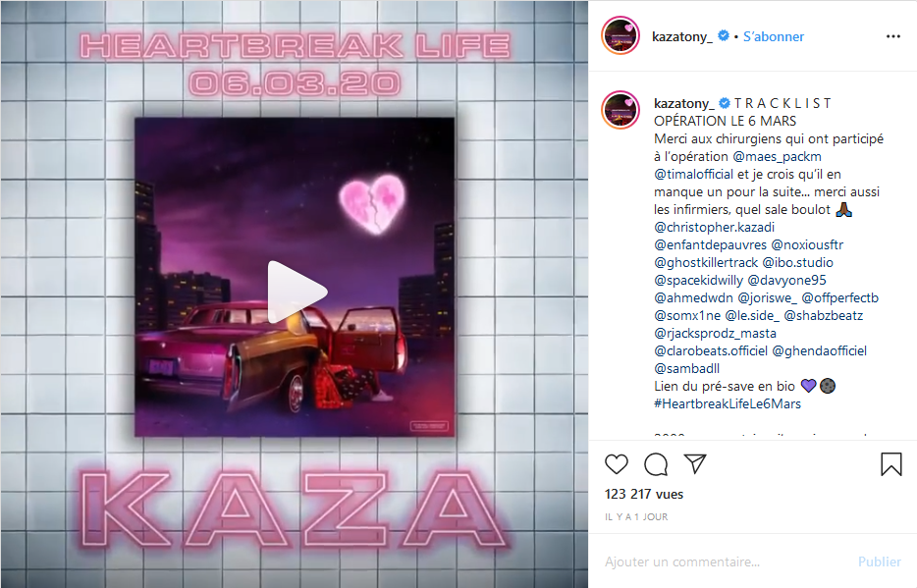Click the Publier button
Image resolution: width=917 pixels, height=588 pixels.
[879, 561]
